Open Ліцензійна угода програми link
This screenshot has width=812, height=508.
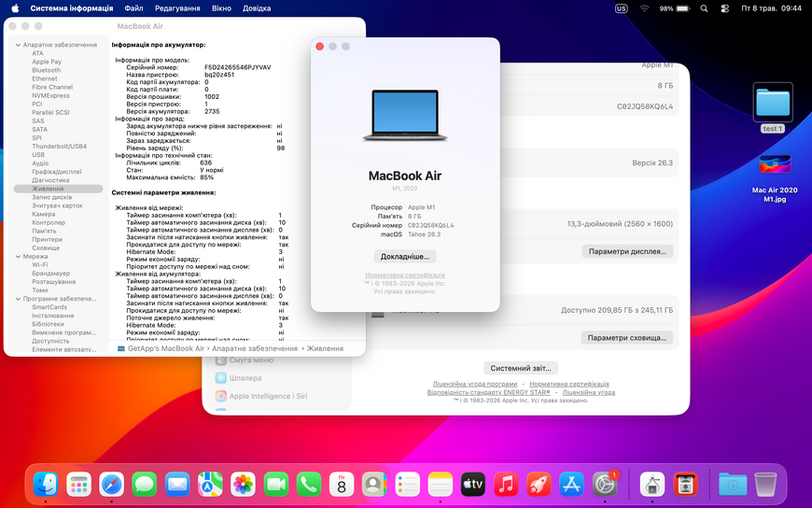click(x=475, y=384)
